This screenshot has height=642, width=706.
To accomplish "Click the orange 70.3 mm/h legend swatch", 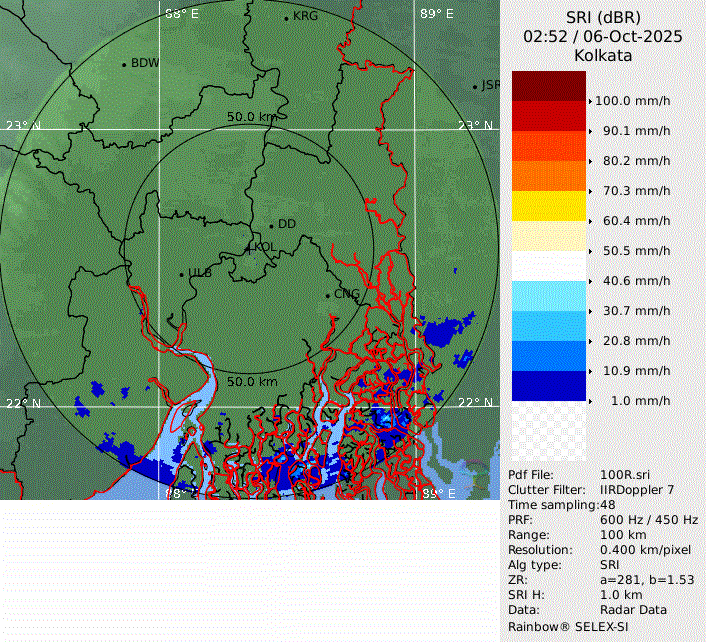I will click(548, 176).
